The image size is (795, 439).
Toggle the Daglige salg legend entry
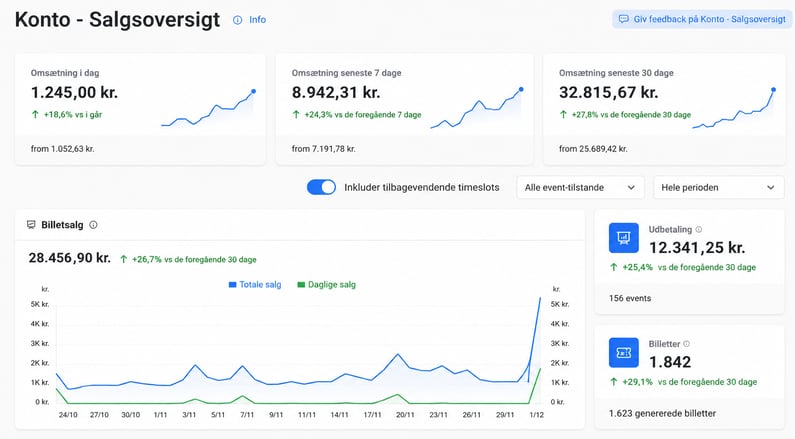pyautogui.click(x=327, y=284)
